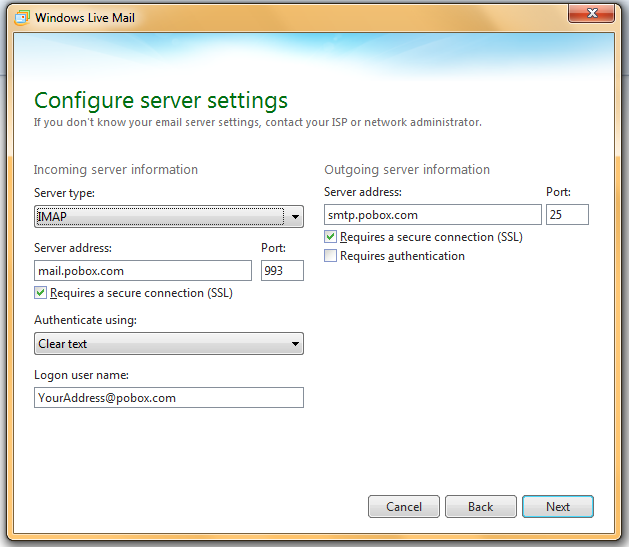The width and height of the screenshot is (629, 547).
Task: Click the Server type: label
Action: [65, 193]
